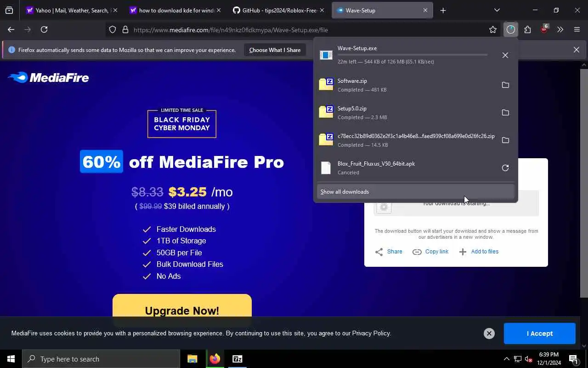Show Setup5.0.zip in folder
This screenshot has height=368, width=588.
[505, 113]
